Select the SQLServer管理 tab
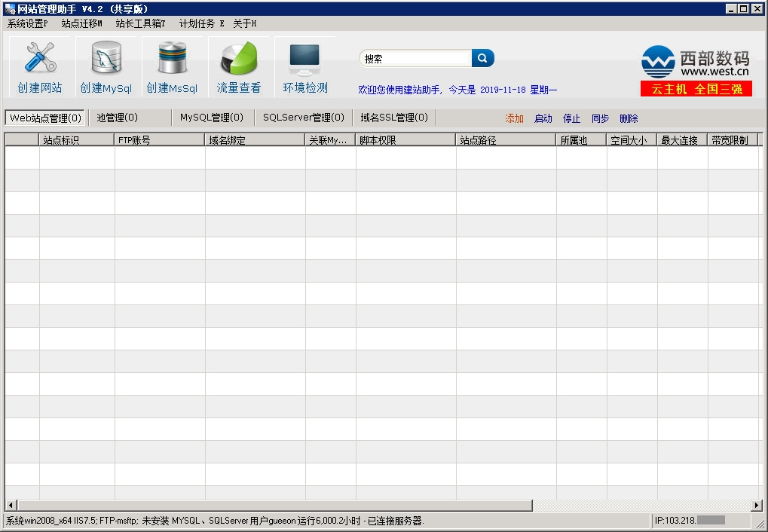The image size is (768, 532). point(303,118)
